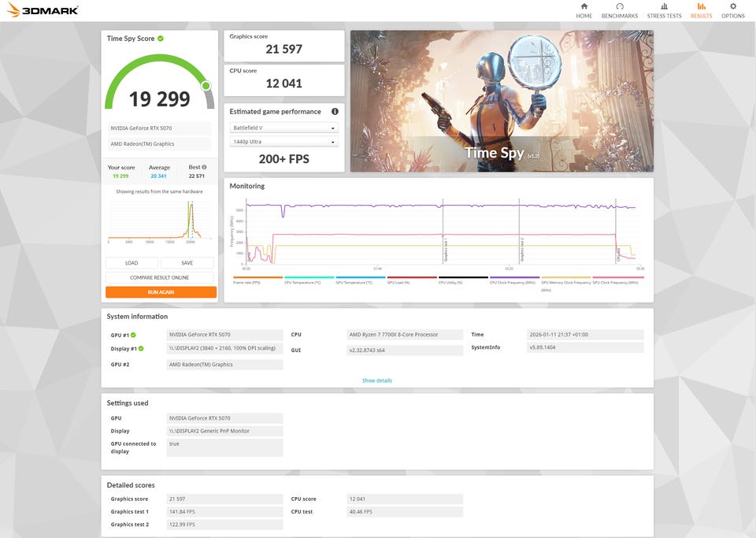The image size is (756, 538).
Task: Click the info icon beside Estimated game performance
Action: point(335,111)
